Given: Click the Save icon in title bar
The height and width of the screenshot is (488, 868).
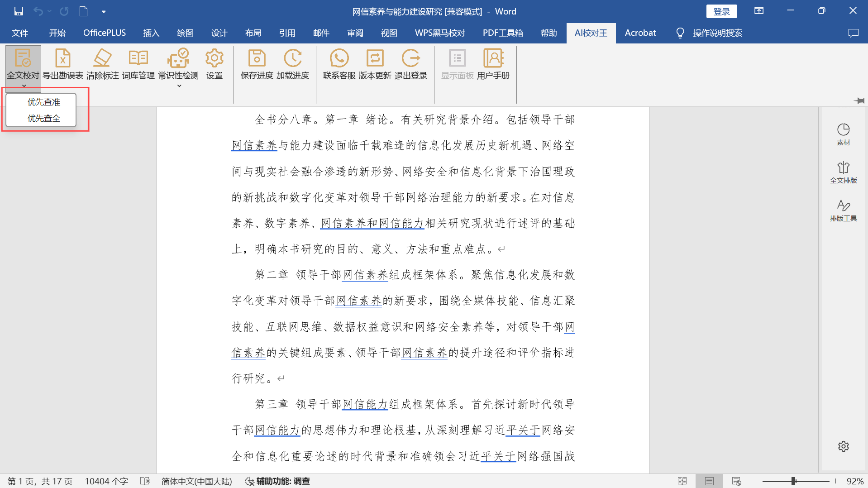Looking at the screenshot, I should (19, 11).
